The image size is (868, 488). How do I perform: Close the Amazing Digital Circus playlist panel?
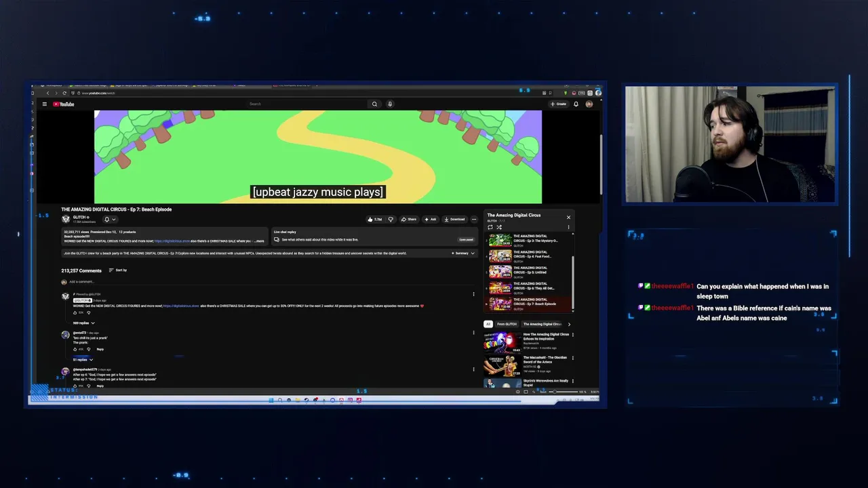[x=568, y=217]
